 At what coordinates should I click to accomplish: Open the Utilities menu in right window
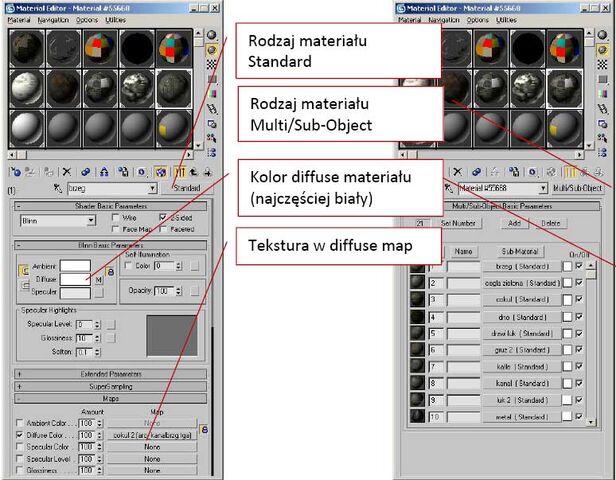coord(506,20)
